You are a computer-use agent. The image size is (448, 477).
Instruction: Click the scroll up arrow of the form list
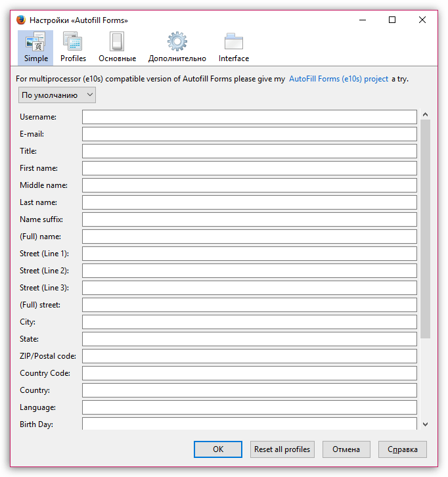tap(425, 114)
